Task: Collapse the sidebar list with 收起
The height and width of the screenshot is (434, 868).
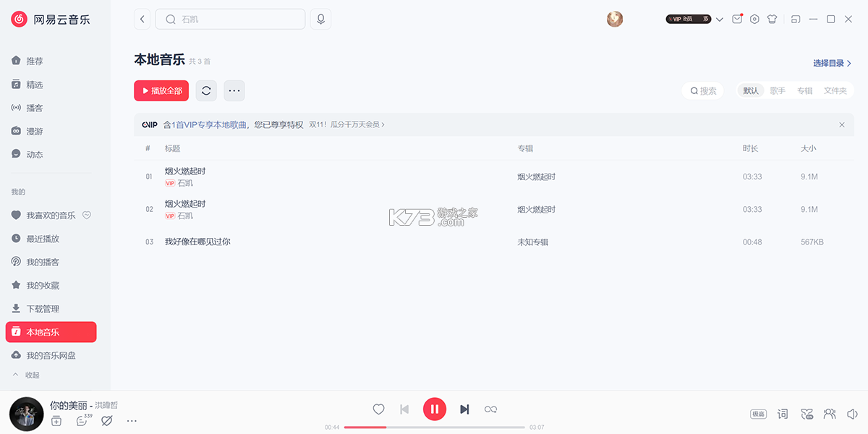Action: 27,375
